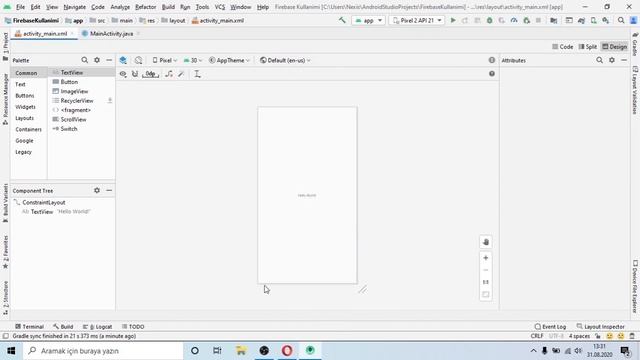This screenshot has width=640, height=360.
Task: Click the Windows Start button
Action: click(x=11, y=351)
